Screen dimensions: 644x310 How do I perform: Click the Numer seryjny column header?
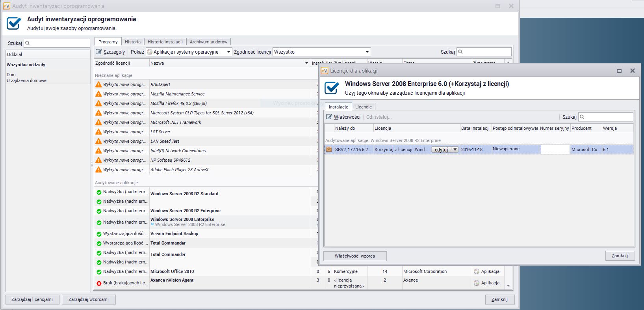(554, 128)
